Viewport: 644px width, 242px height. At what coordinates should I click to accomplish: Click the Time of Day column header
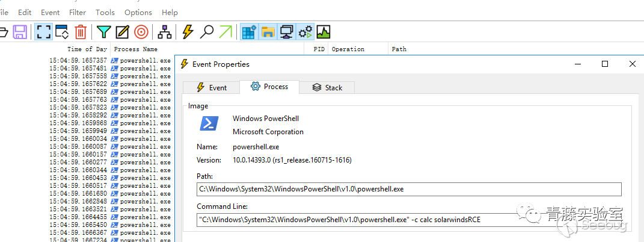(x=87, y=49)
